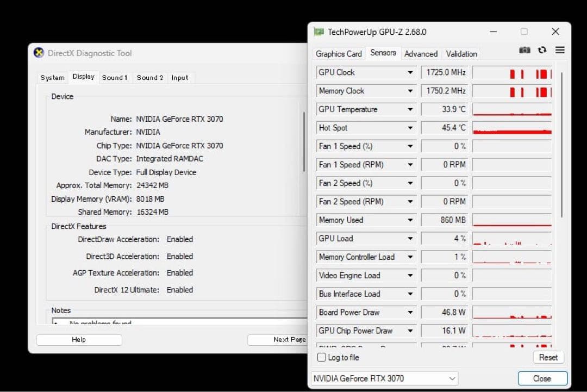Switch to the System tab in DirectX tool
Screen dimensions: 587x392
point(52,78)
